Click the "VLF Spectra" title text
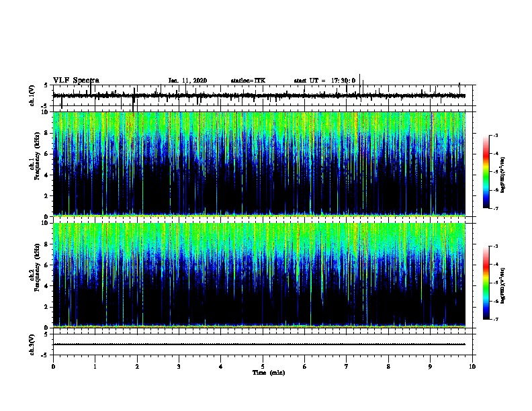The image size is (532, 411). tap(76, 81)
